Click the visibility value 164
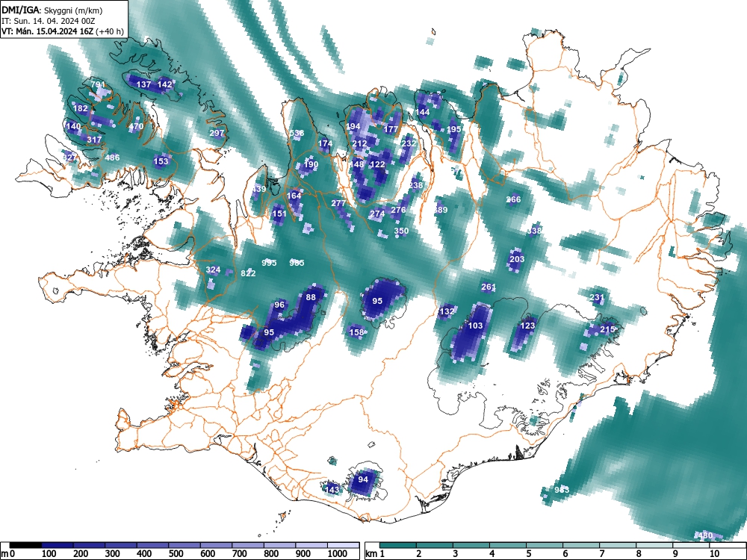 click(x=294, y=195)
